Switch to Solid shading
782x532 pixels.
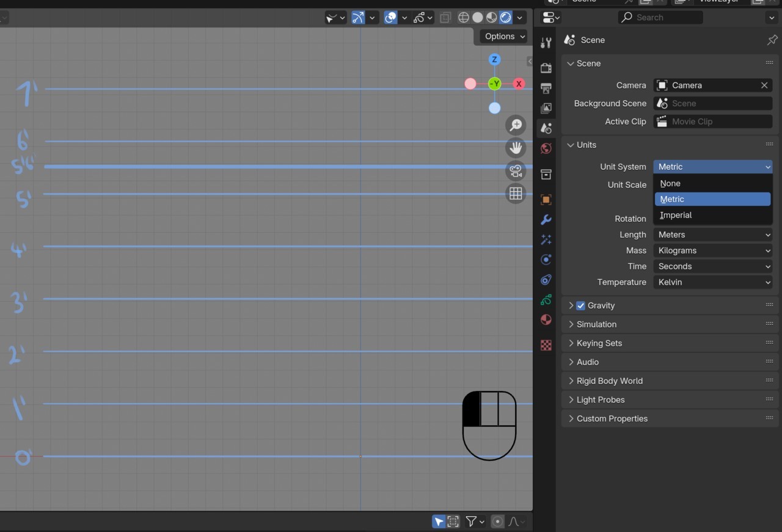pos(478,18)
